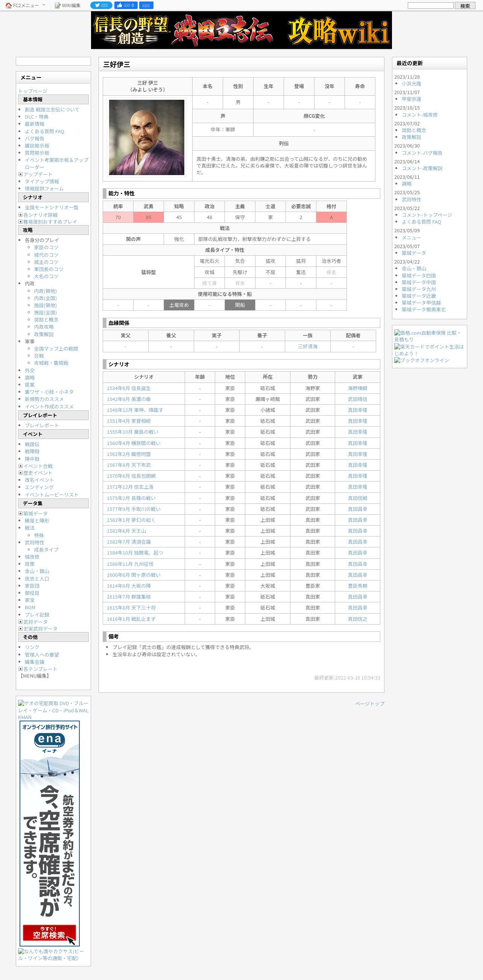483x980 pixels.
Task: Open 小浜光隆 in recent updates
Action: click(411, 84)
